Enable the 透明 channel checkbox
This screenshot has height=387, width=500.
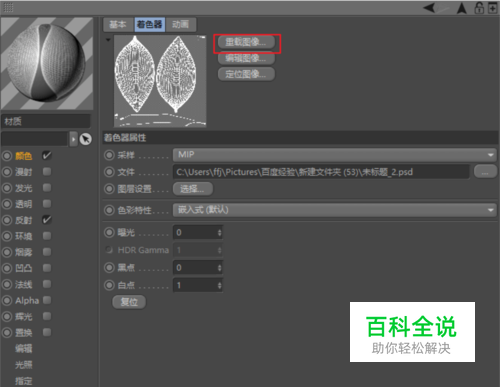coord(47,203)
